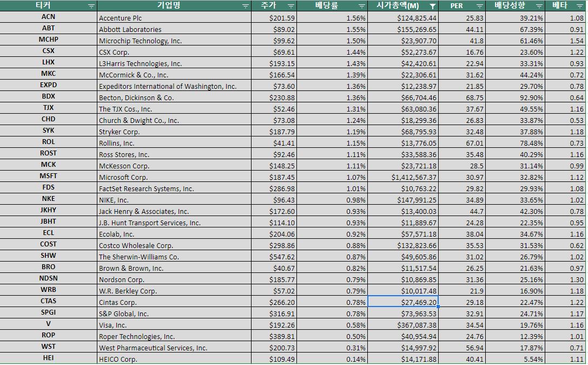Click the NIKE, Inc. cell
The image size is (588, 365).
click(x=174, y=199)
